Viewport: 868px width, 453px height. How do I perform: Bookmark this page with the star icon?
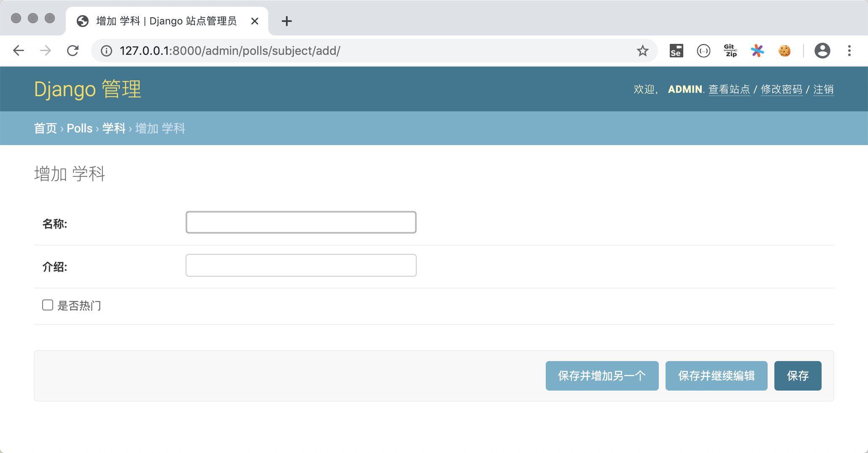(x=642, y=51)
